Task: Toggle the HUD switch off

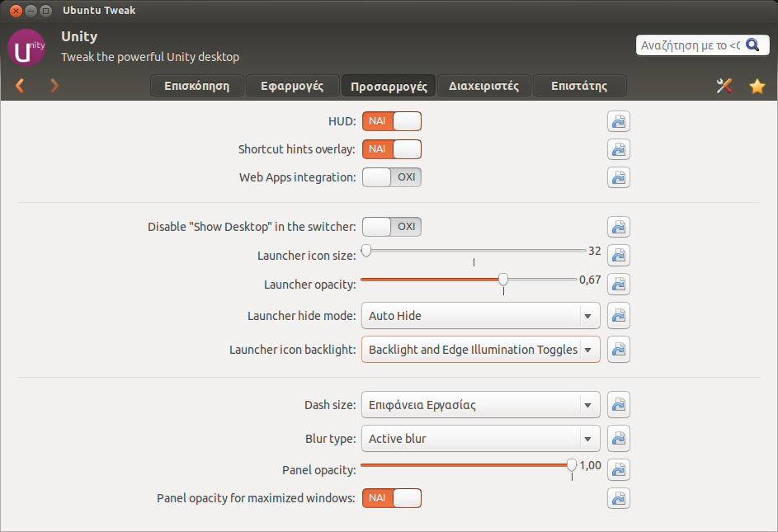Action: click(392, 121)
